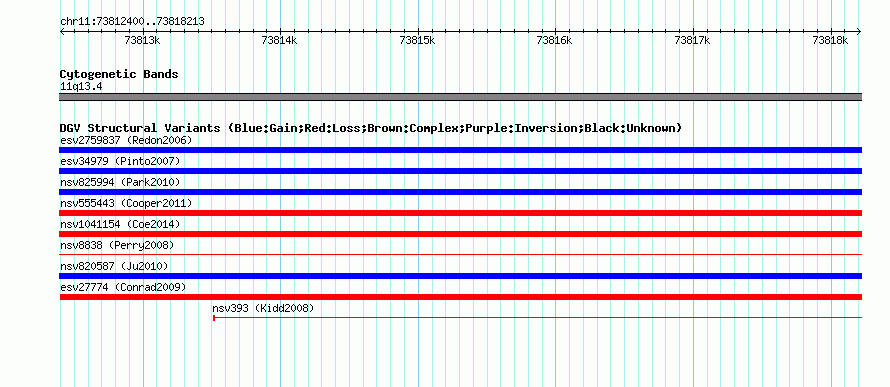Click the 73818k ruler tick label

pyautogui.click(x=830, y=40)
